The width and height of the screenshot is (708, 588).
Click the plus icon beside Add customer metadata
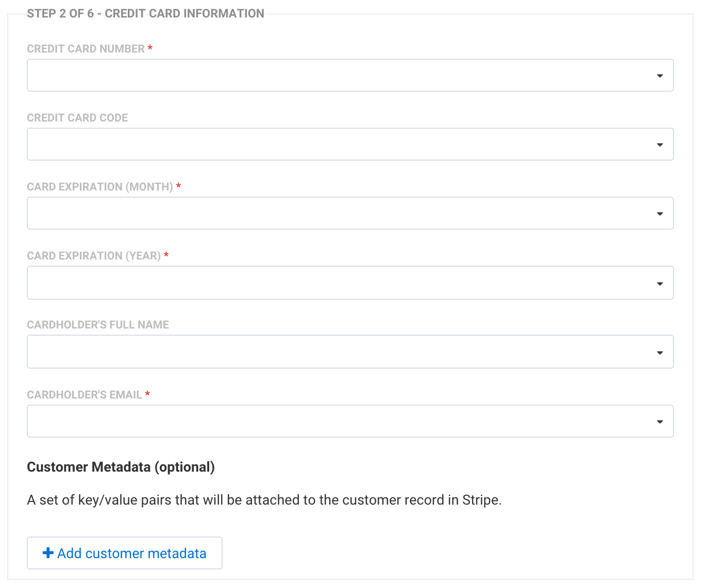click(48, 553)
